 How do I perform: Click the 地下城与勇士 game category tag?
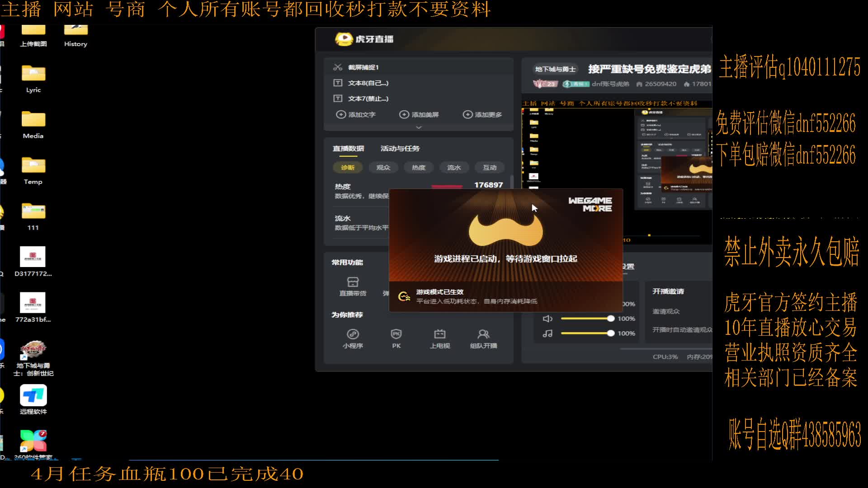tap(555, 69)
